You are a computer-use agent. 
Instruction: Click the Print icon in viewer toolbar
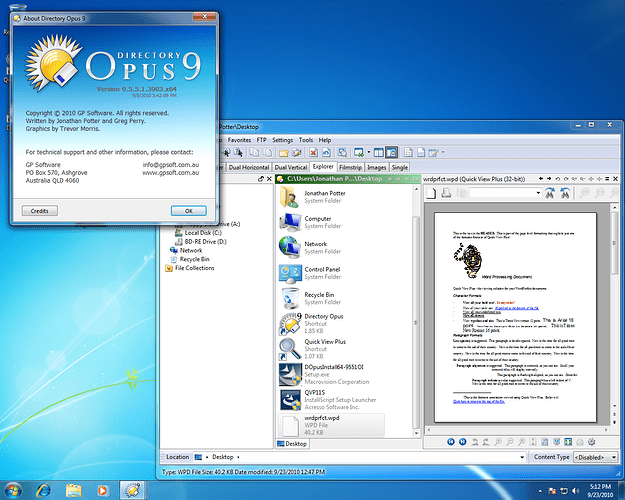click(446, 193)
